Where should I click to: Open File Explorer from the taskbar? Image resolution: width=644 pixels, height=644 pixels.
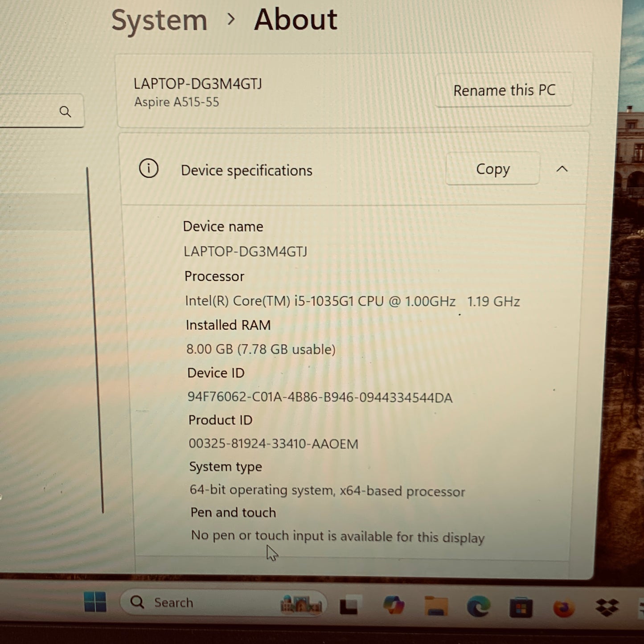(x=435, y=606)
